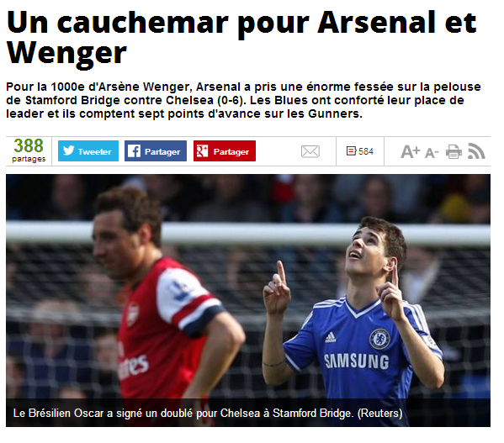The width and height of the screenshot is (504, 443).
Task: Open the RSS feed icon
Action: [476, 150]
